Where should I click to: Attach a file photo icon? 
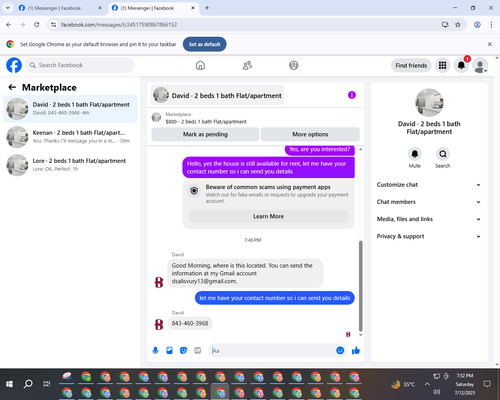(169, 350)
